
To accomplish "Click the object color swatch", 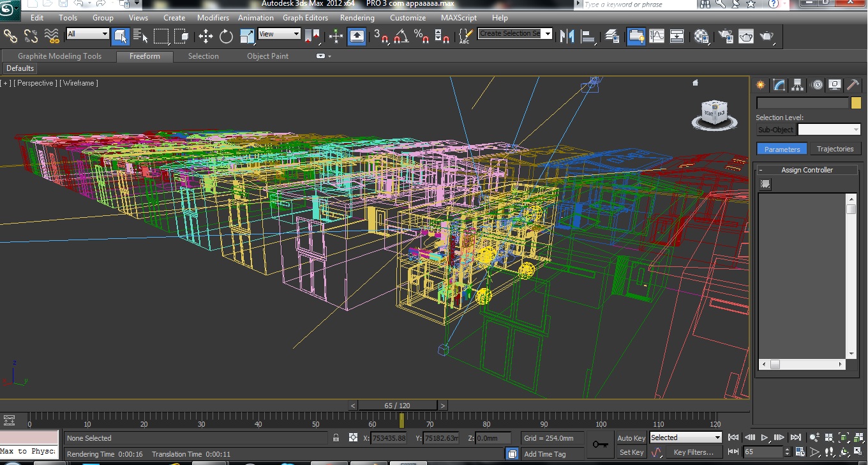I will click(x=856, y=102).
